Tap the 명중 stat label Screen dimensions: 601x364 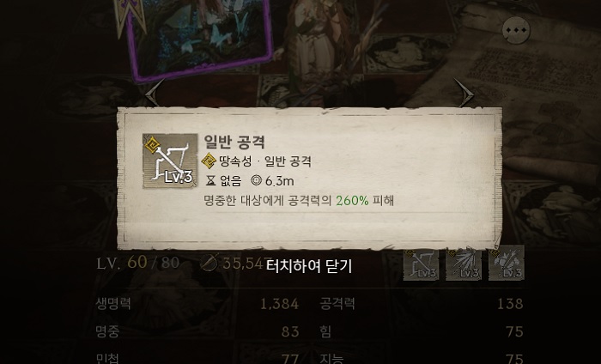click(x=107, y=331)
